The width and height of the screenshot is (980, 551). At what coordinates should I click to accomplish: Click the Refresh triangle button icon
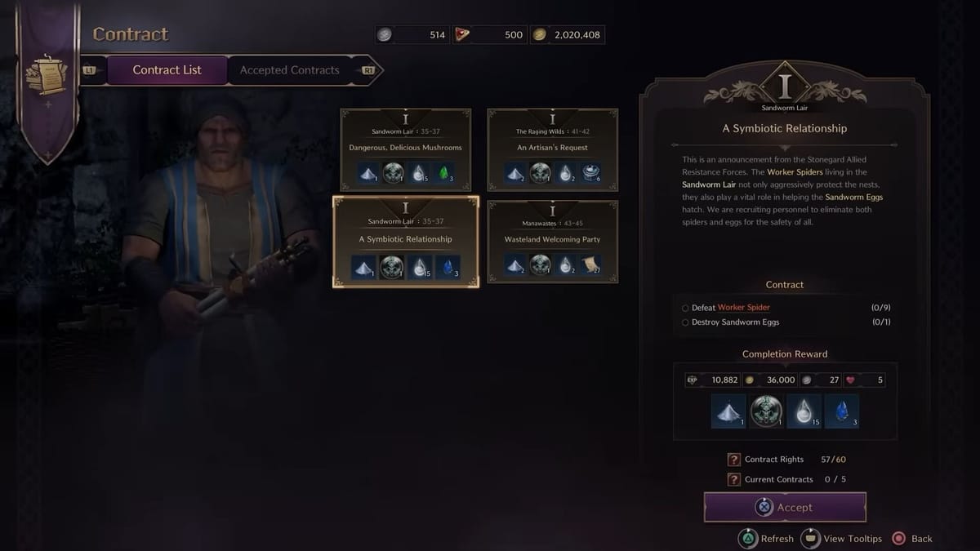[x=748, y=539]
